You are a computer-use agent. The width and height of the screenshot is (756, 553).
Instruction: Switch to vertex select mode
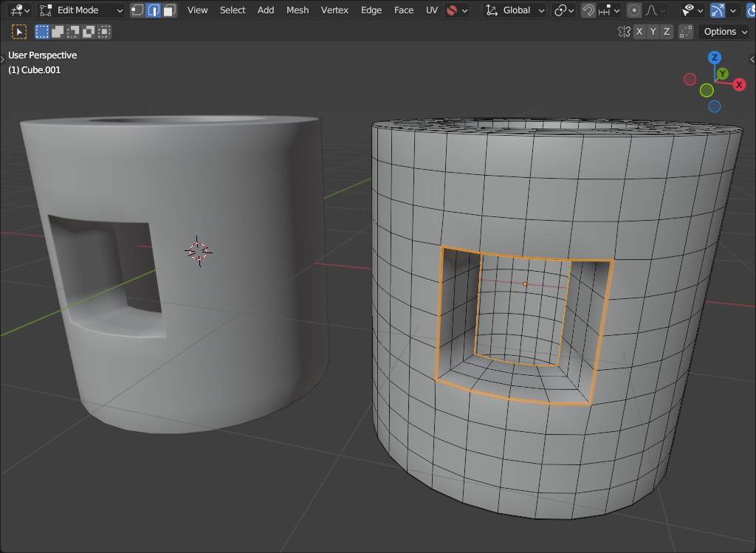pyautogui.click(x=137, y=10)
